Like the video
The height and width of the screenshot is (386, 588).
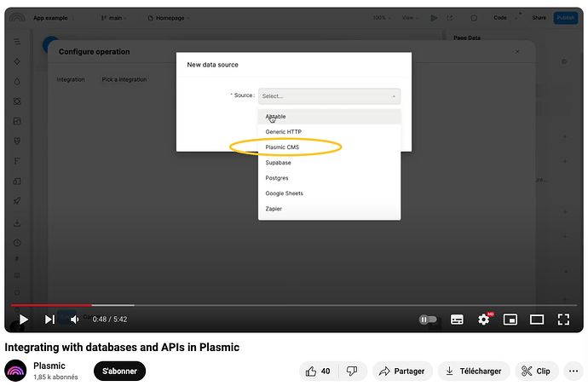tap(318, 372)
